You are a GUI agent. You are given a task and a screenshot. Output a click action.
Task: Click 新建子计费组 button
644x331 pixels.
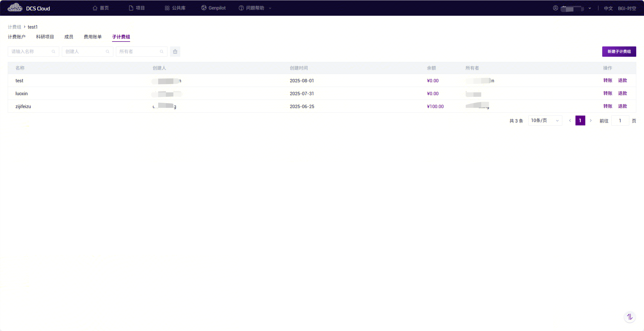(x=619, y=52)
